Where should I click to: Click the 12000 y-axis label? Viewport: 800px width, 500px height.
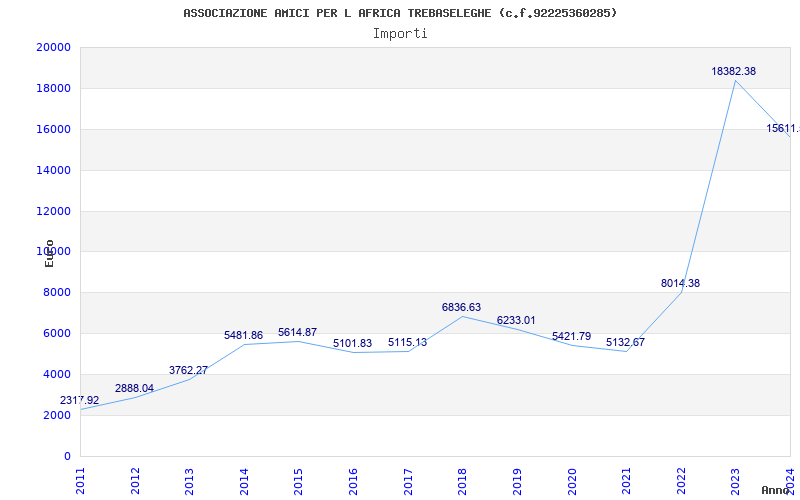click(54, 211)
